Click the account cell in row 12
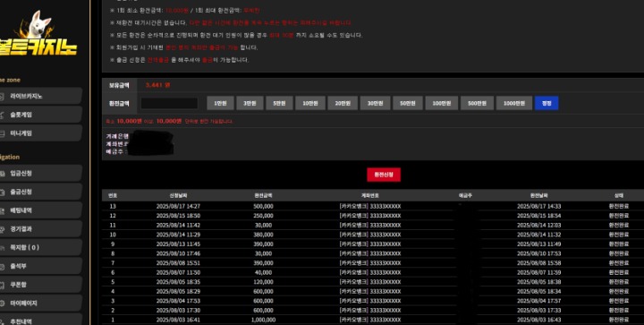This screenshot has width=644, height=325. coord(370,216)
